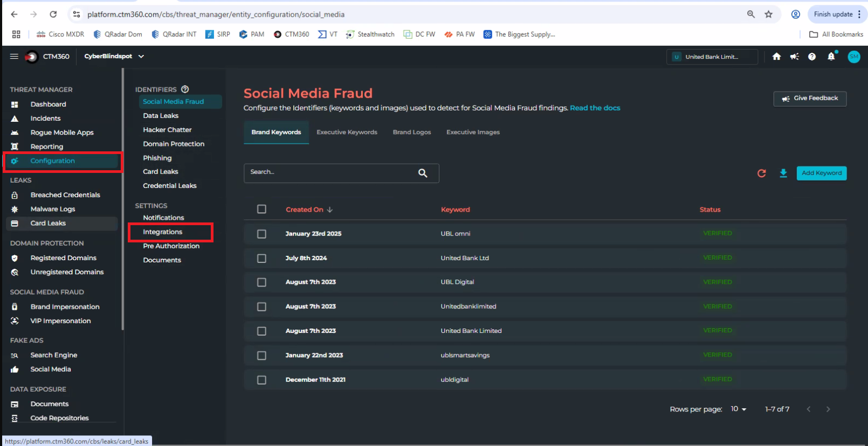Check the ubldigital keyword row
Screen dimensions: 868x446
(x=261, y=380)
